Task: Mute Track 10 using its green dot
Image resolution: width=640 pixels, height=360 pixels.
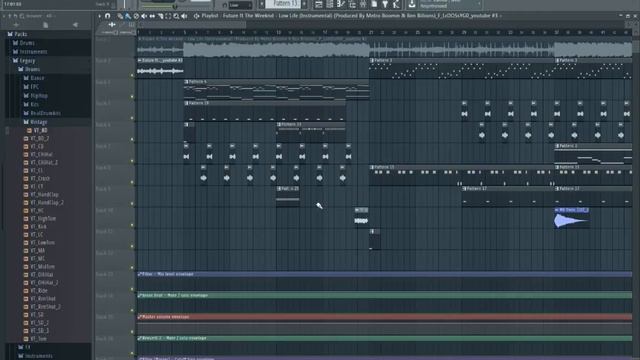Action: click(132, 225)
